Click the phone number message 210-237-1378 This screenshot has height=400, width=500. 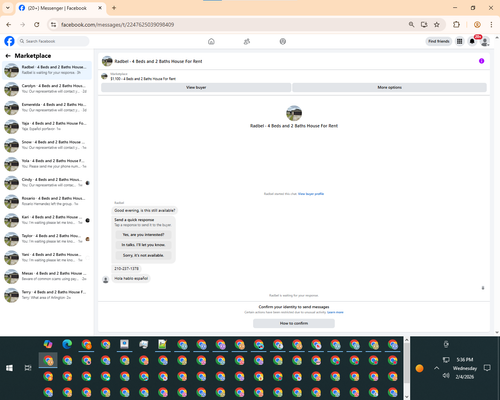click(x=126, y=268)
